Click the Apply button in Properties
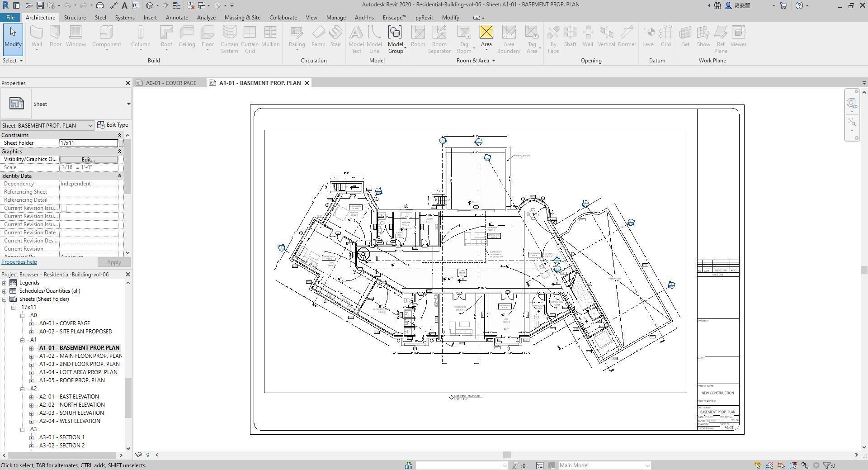 114,263
